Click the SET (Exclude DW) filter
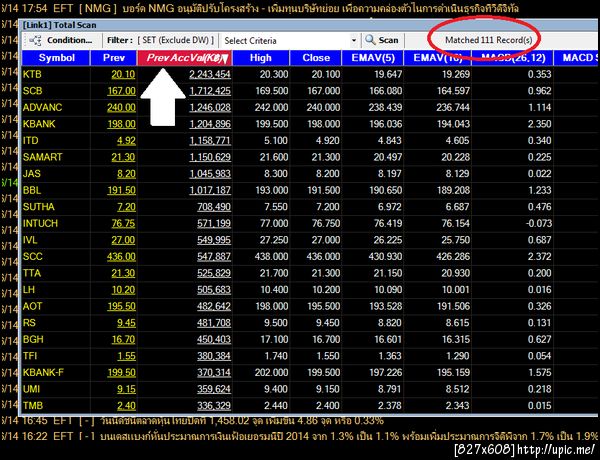This screenshot has width=600, height=460. coord(178,40)
